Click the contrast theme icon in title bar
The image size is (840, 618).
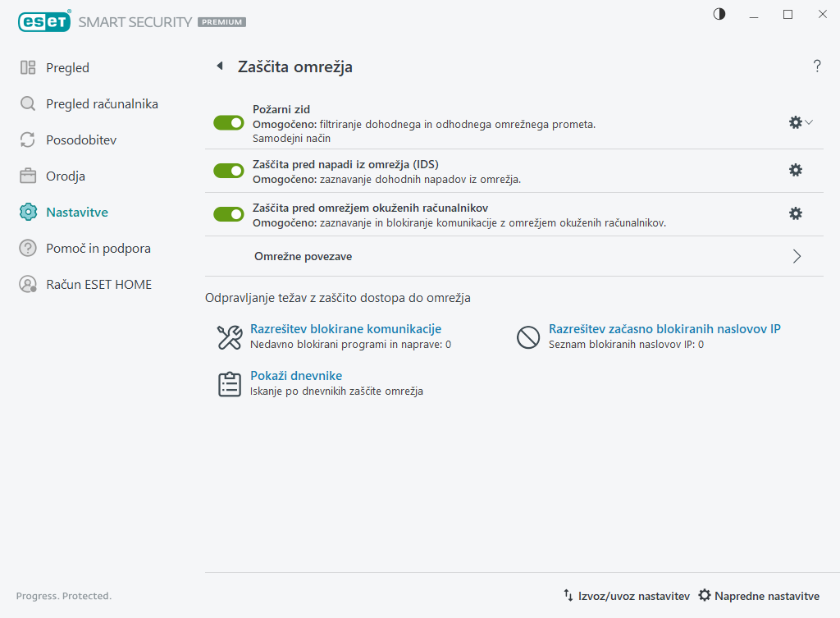719,14
